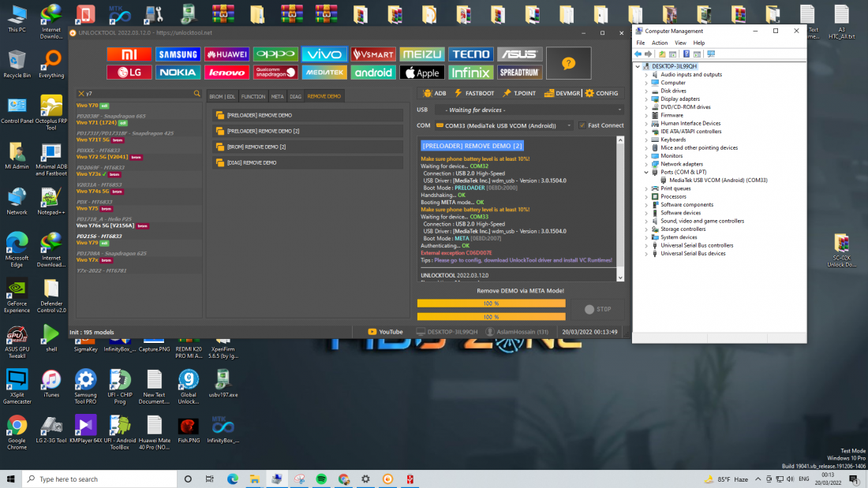Expand the Disk drives node
868x488 pixels.
click(x=646, y=91)
